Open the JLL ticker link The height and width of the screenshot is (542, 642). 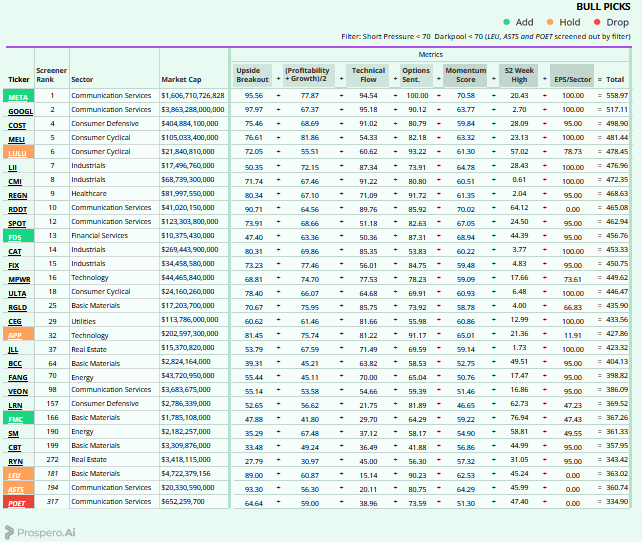13,350
